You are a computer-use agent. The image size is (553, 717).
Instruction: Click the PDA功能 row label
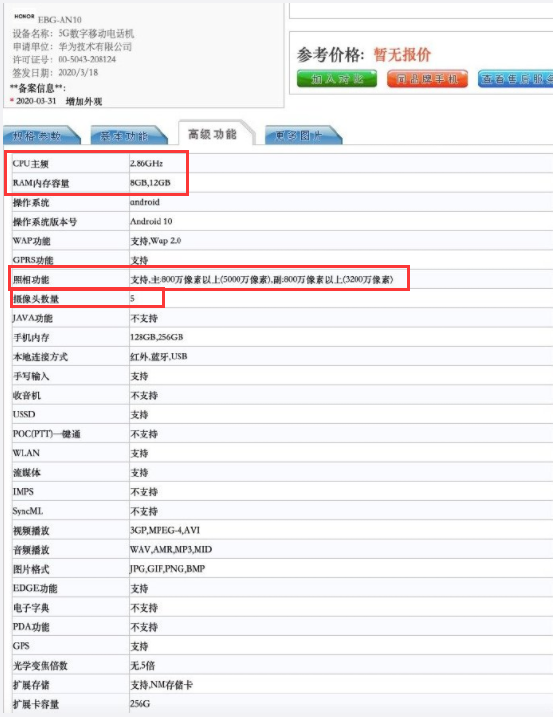pos(31,627)
